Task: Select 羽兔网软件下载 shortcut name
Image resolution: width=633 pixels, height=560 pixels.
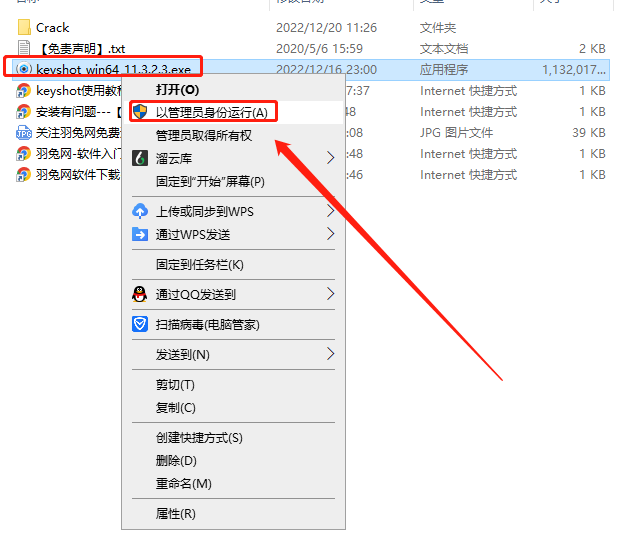Action: click(78, 175)
